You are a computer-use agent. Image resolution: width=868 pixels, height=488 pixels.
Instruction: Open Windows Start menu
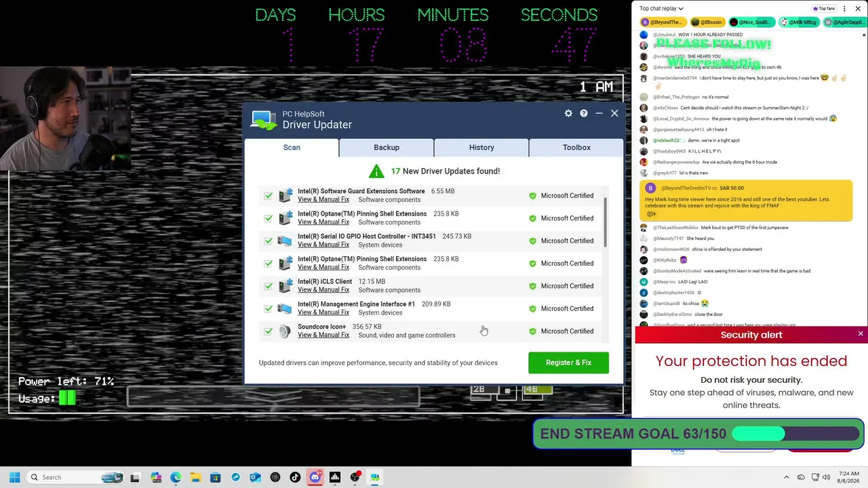14,477
